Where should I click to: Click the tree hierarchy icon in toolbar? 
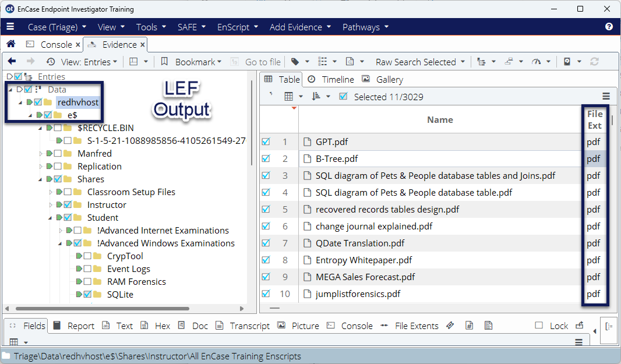[481, 62]
